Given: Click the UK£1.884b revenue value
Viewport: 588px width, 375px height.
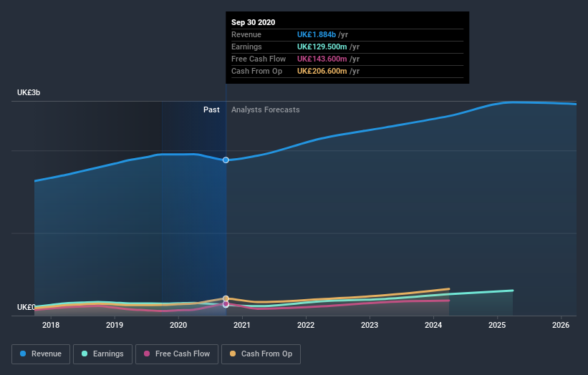Looking at the screenshot, I should [317, 34].
